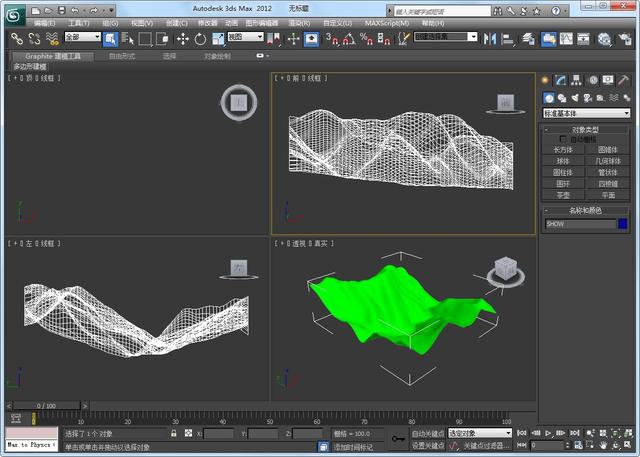The height and width of the screenshot is (457, 640).
Task: Click the Box primitive button
Action: 563,150
